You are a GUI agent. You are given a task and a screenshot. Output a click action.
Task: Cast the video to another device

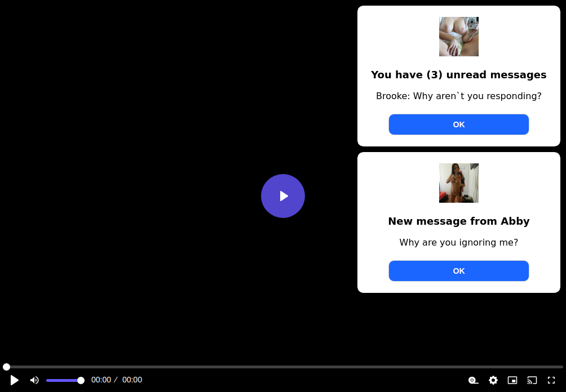tap(532, 380)
